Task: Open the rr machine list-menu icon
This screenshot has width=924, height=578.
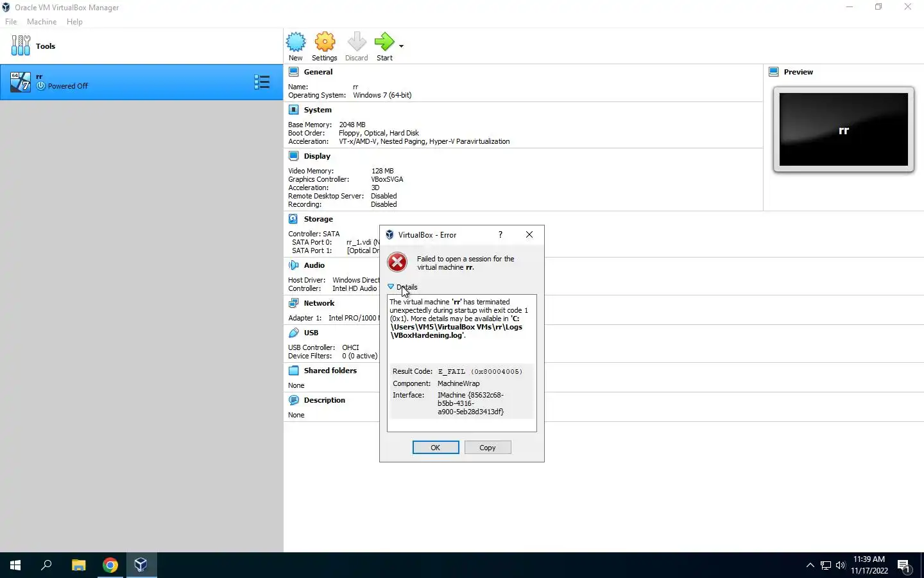Action: coord(262,82)
